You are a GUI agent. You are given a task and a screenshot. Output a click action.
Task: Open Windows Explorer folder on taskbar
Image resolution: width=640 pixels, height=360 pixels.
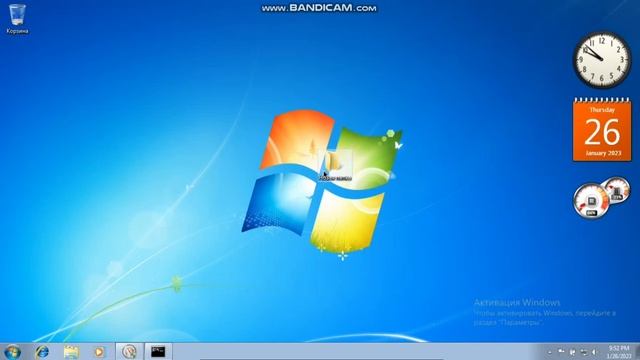point(71,352)
